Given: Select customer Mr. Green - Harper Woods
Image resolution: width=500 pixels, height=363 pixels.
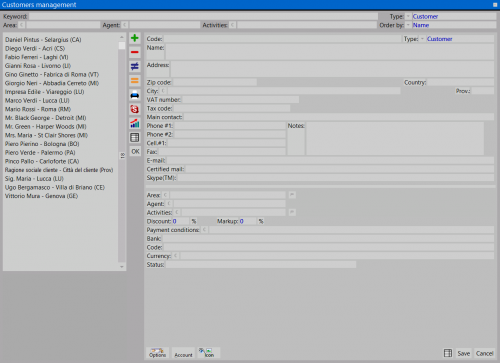Looking at the screenshot, I should [45, 126].
